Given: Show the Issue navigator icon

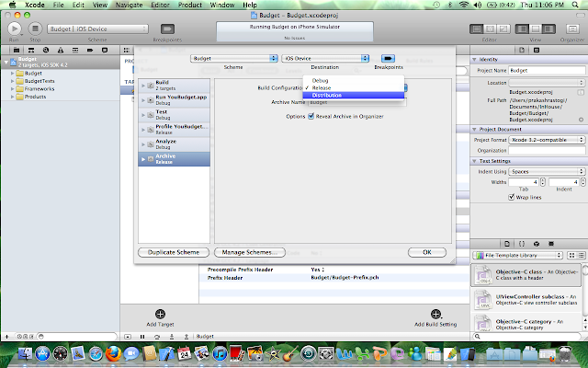Looking at the screenshot, I should click(61, 50).
